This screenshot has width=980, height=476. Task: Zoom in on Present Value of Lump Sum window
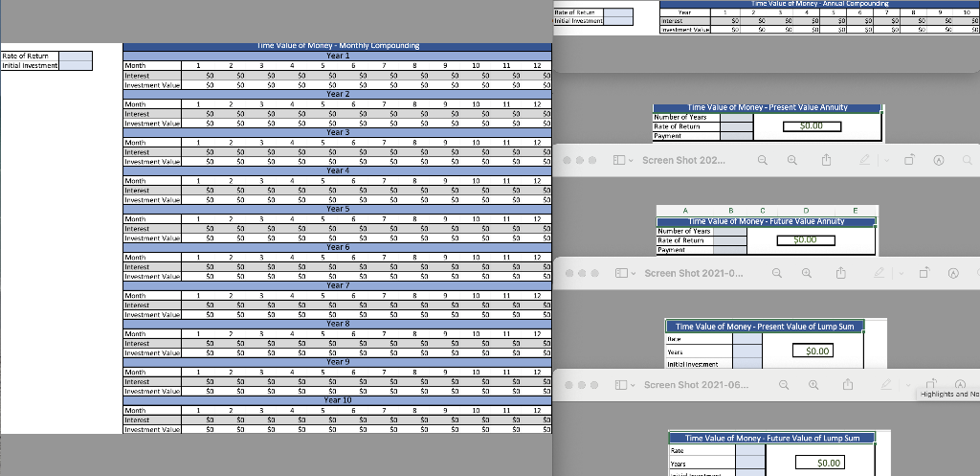[x=807, y=273]
